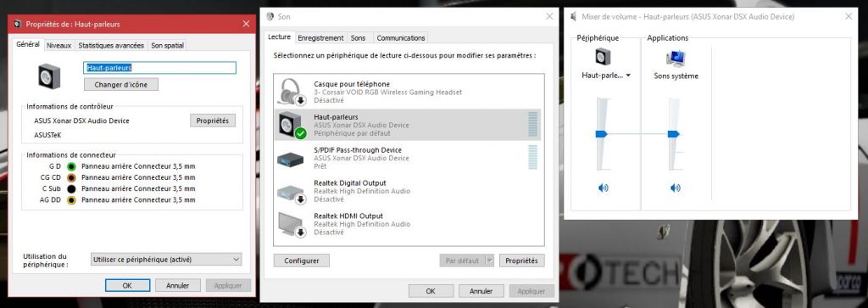The width and height of the screenshot is (868, 308).
Task: Click the black C Sub connector jack icon
Action: (x=71, y=188)
